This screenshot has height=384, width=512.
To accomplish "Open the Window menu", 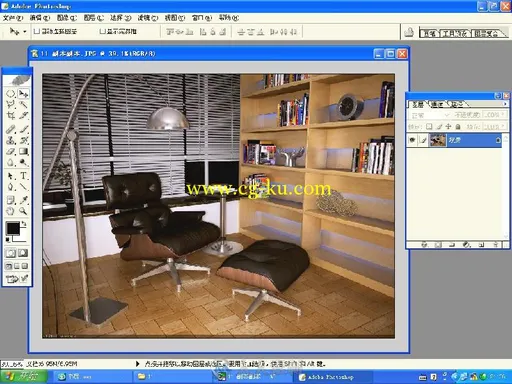I will coord(202,18).
